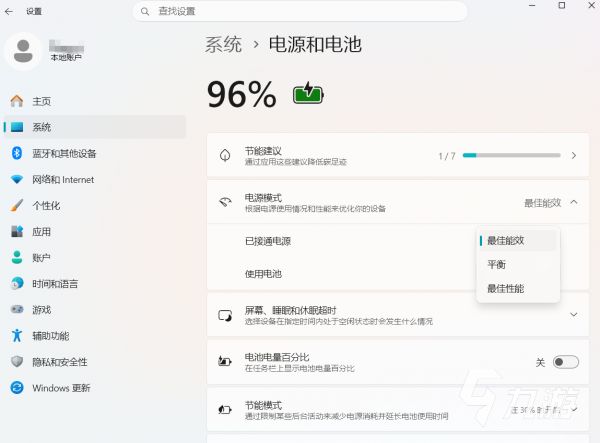Image resolution: width=600 pixels, height=443 pixels.
Task: Click the back arrow in Settings
Action: [9, 11]
